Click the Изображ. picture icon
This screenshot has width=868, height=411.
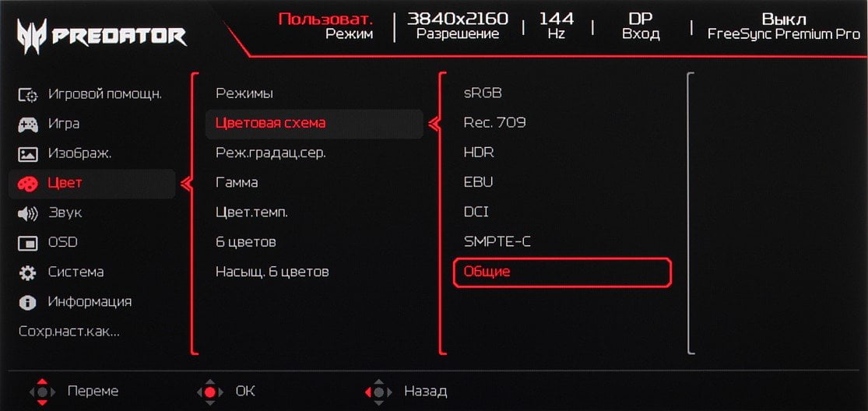[x=28, y=154]
